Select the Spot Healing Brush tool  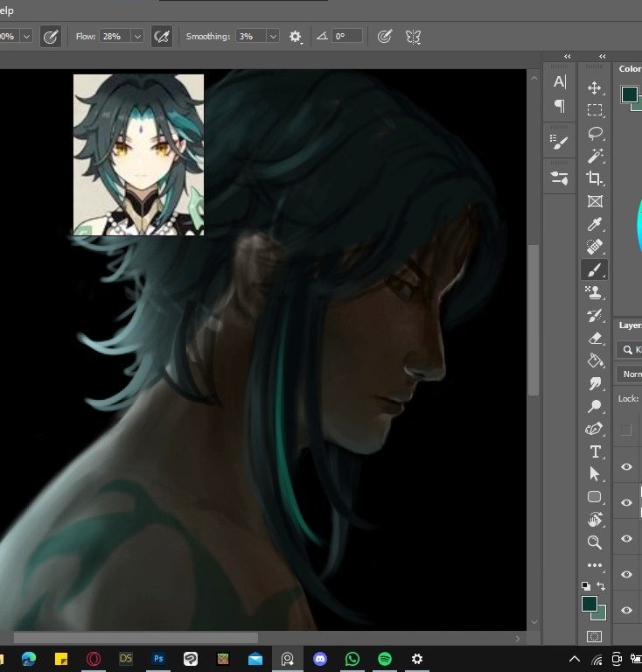(x=595, y=247)
